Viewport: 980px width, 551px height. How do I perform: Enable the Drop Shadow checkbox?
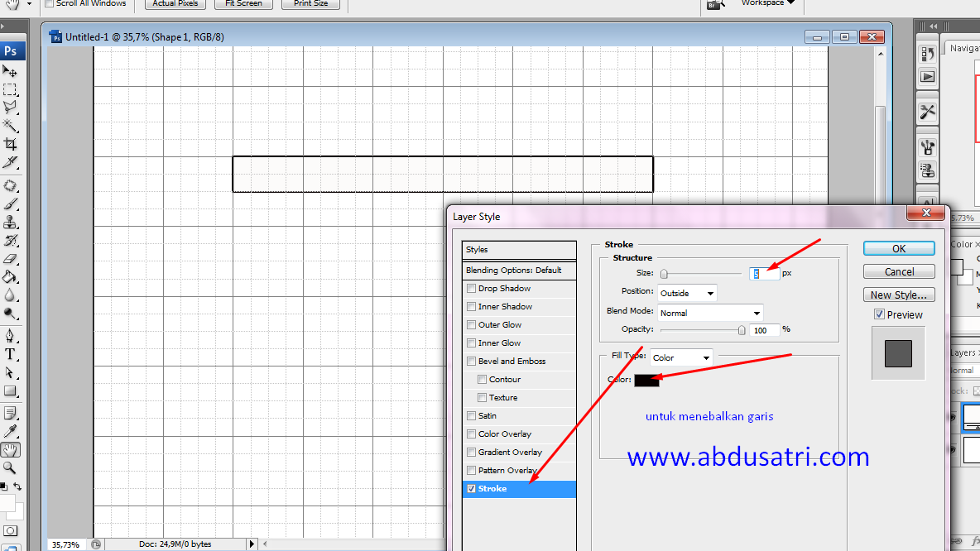471,289
